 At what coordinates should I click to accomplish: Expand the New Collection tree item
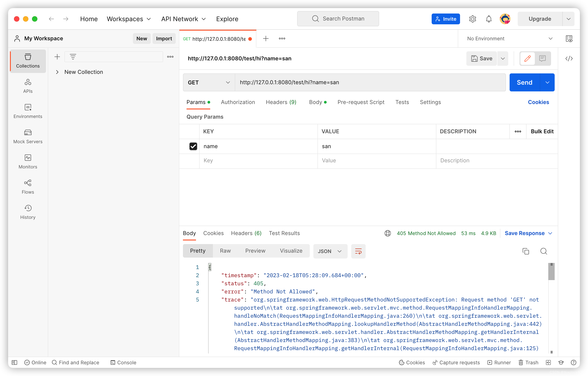coord(57,72)
